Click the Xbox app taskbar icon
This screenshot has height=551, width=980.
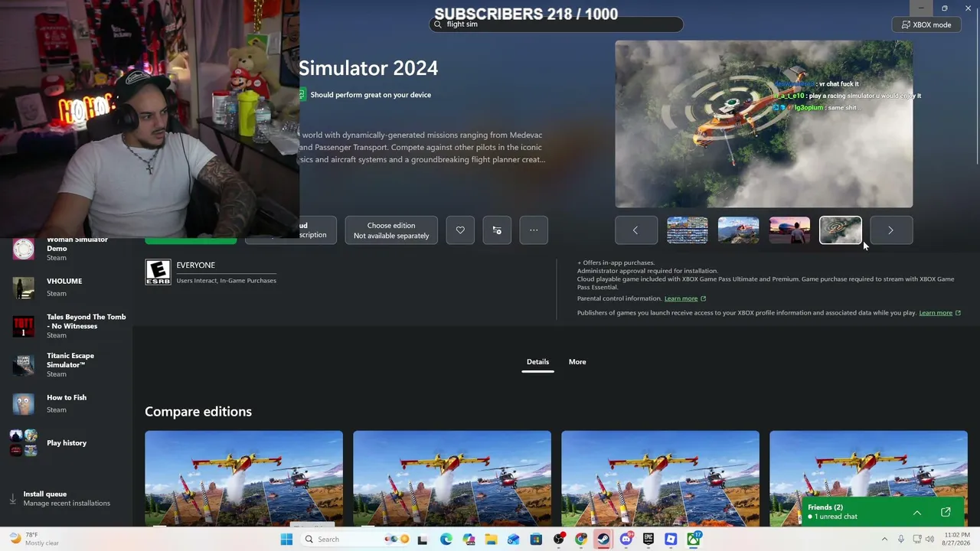point(694,540)
